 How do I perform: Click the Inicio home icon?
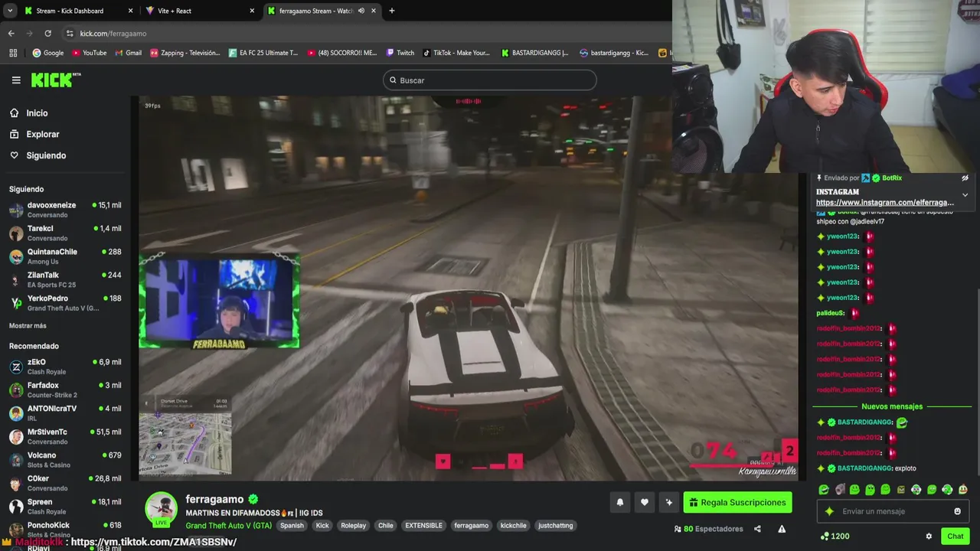point(14,113)
